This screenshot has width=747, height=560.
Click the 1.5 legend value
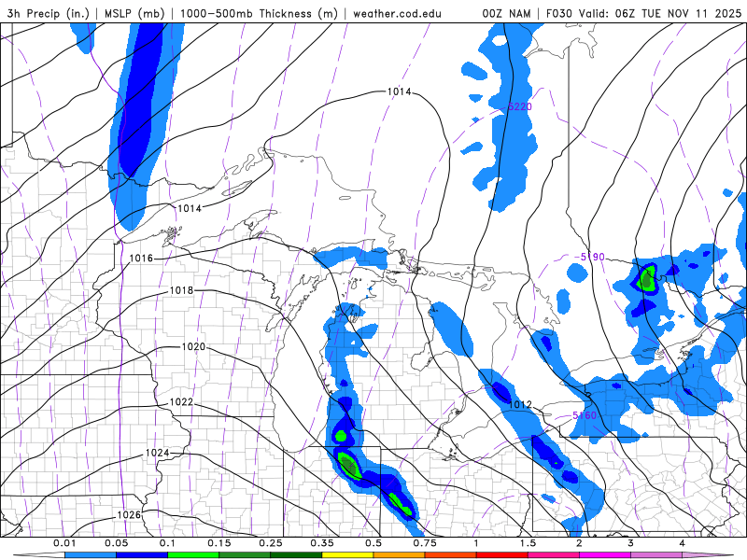(528, 543)
